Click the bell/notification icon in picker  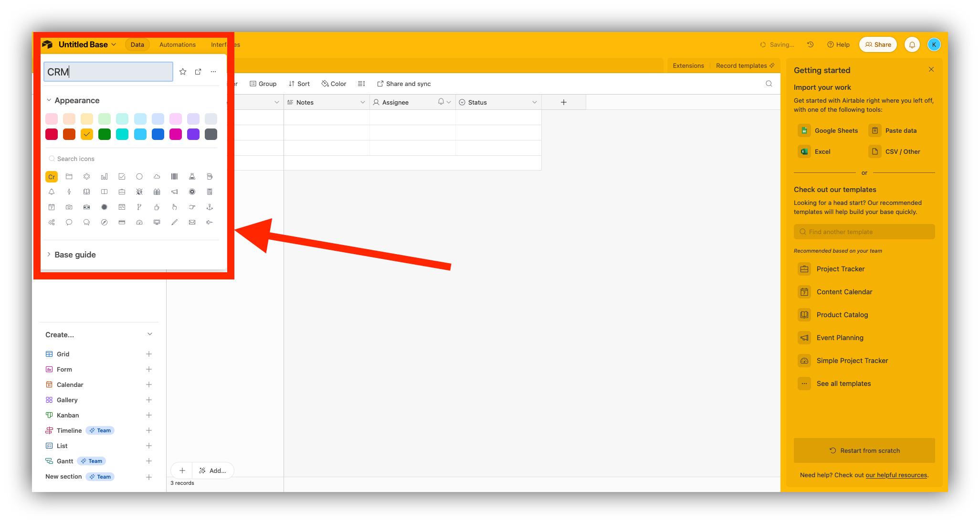tap(51, 192)
